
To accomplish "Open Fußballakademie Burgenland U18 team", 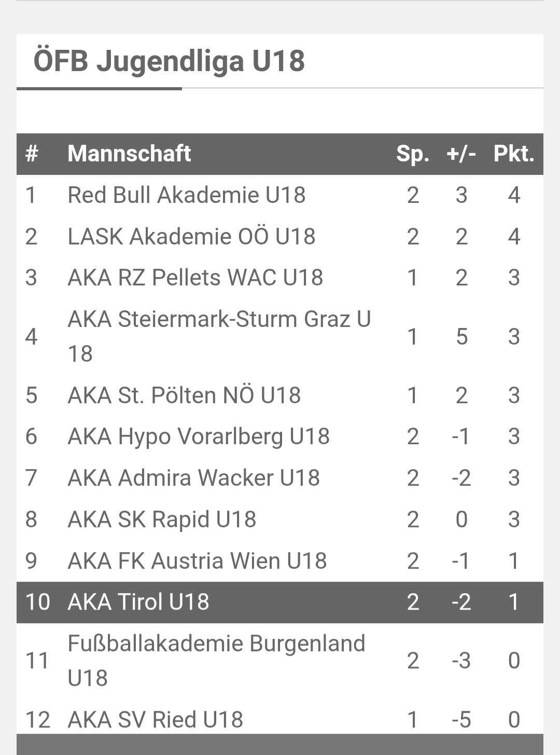I will (x=216, y=661).
